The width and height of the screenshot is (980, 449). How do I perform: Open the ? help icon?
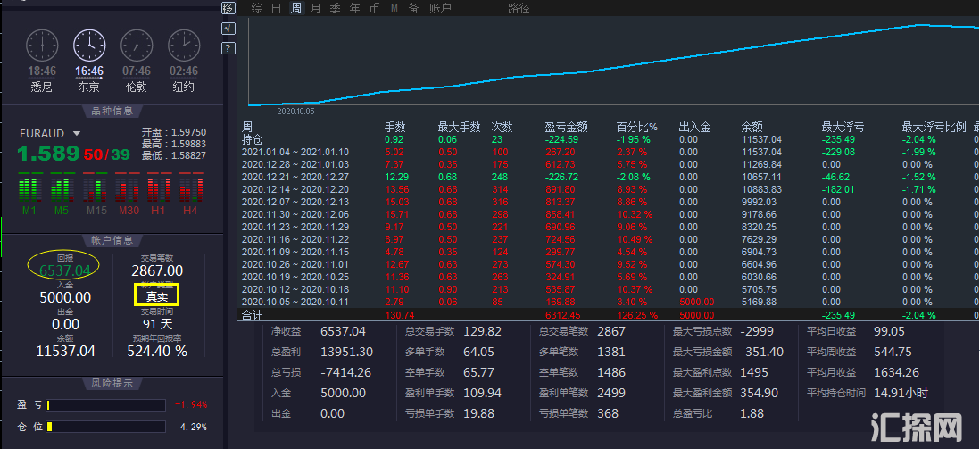click(228, 47)
